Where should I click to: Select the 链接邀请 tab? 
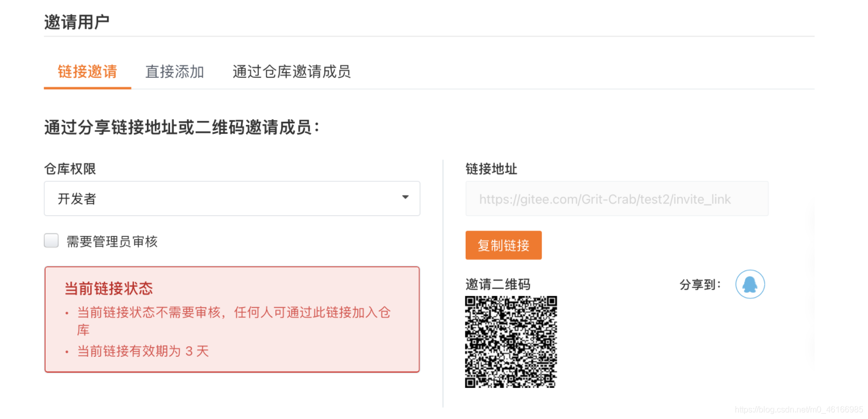pos(87,72)
